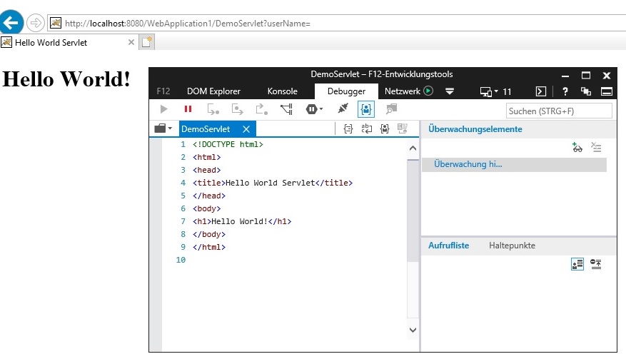
Task: Add a watch with the glasses icon
Action: 577,147
